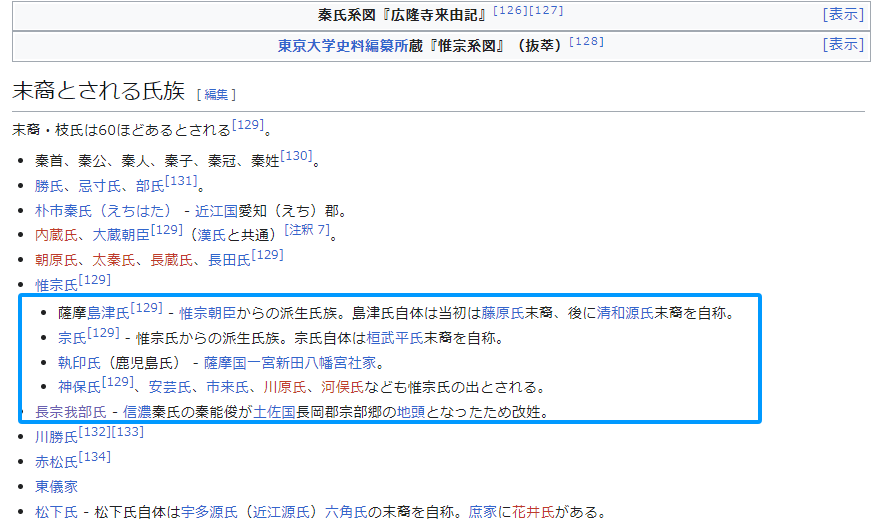Image resolution: width=883 pixels, height=530 pixels.
Task: Follow the 藤原氏 link
Action: click(x=503, y=313)
